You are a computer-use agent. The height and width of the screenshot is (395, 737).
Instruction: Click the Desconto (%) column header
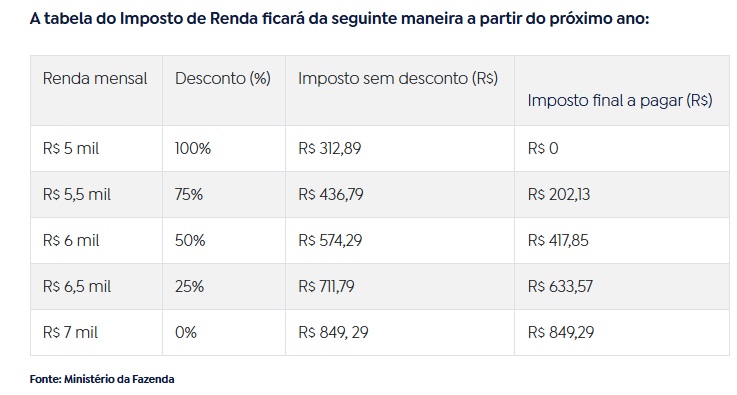(223, 78)
